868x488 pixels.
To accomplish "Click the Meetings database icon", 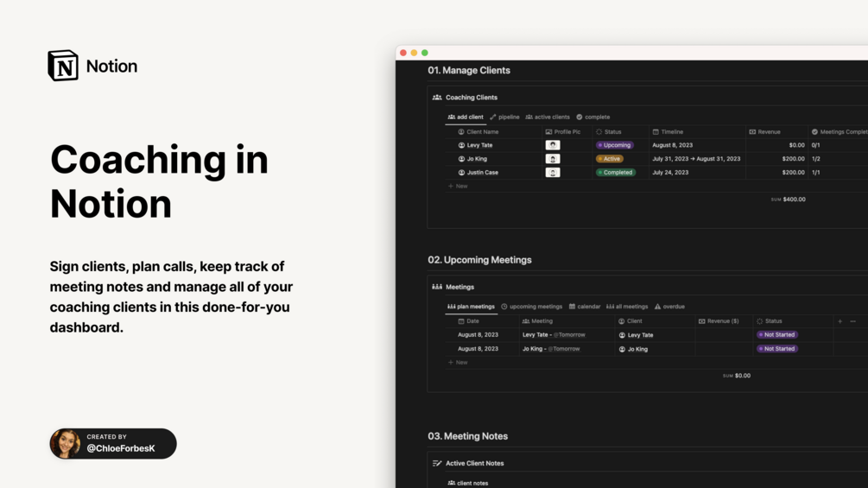I will pos(437,287).
